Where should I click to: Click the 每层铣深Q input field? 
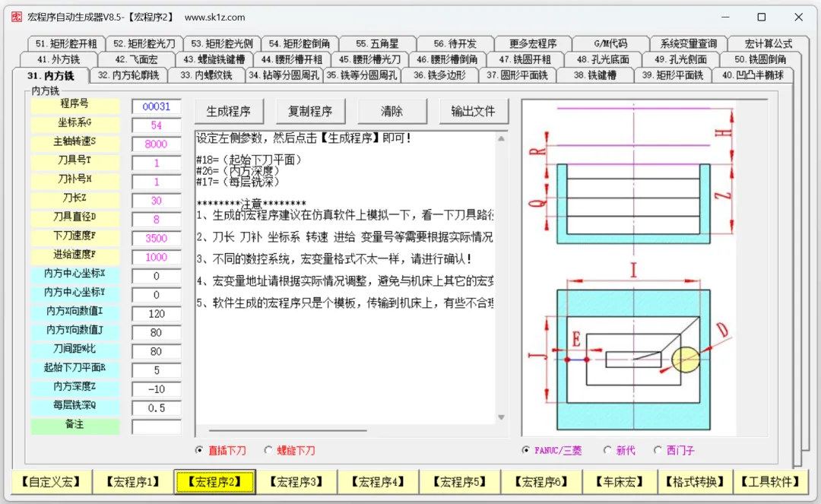coord(157,408)
